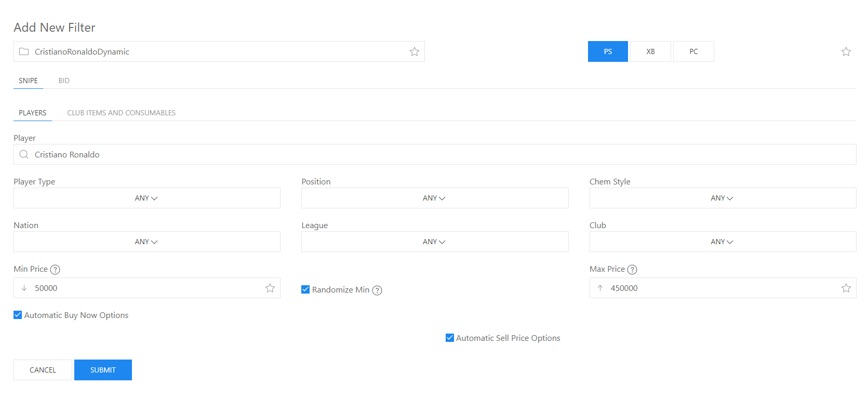The image size is (868, 398).
Task: Click the Add New Filter heading
Action: (55, 28)
